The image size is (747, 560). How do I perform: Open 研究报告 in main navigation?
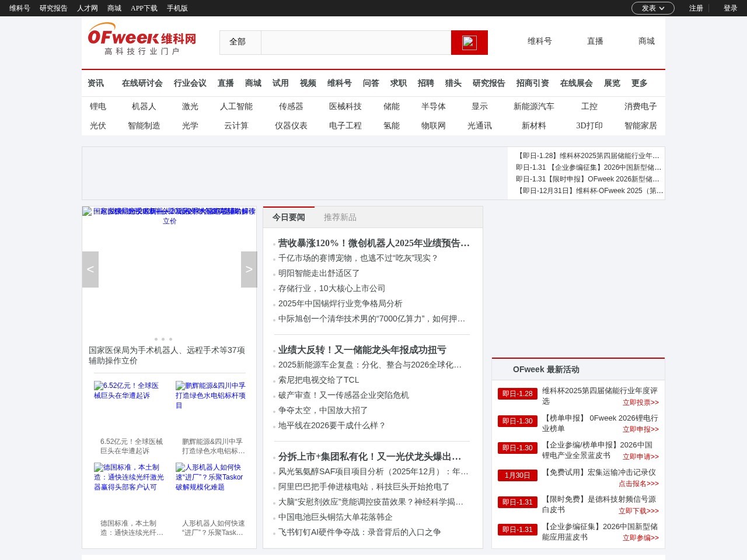coord(488,83)
